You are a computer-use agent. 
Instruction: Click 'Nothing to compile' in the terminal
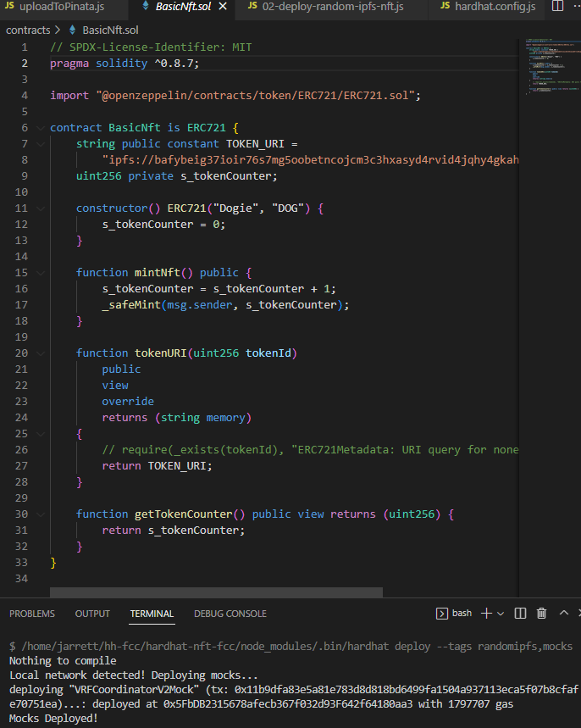coord(63,661)
